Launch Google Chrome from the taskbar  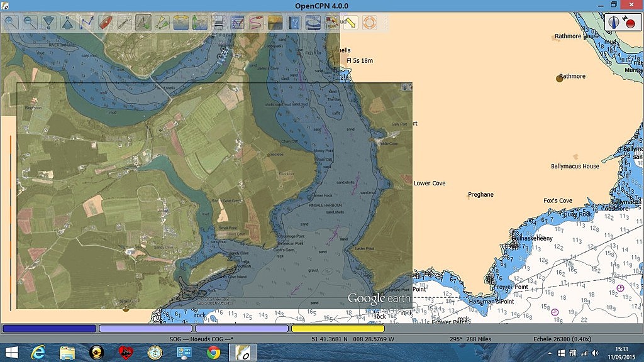(213, 353)
